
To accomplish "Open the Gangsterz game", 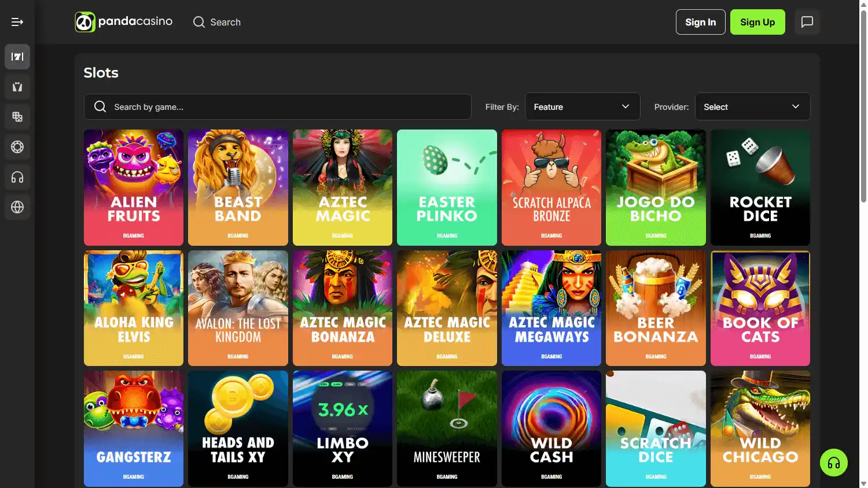I will (134, 428).
